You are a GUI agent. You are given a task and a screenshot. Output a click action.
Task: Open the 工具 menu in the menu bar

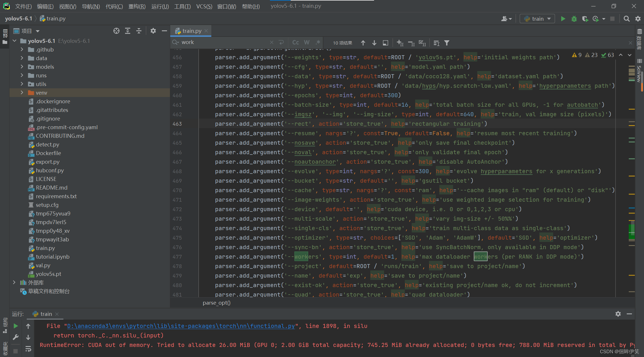182,6
